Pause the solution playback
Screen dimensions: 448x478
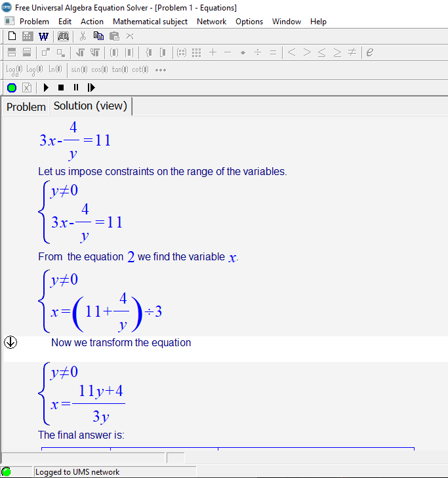point(76,88)
